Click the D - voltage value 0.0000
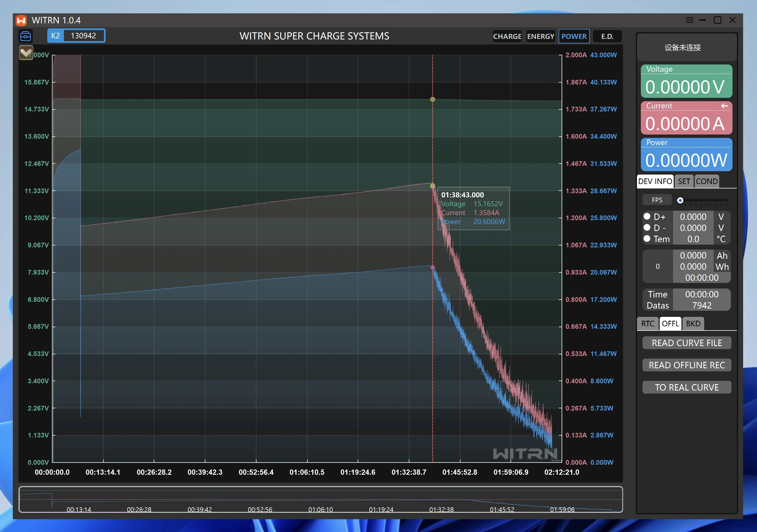757x532 pixels. 693,228
